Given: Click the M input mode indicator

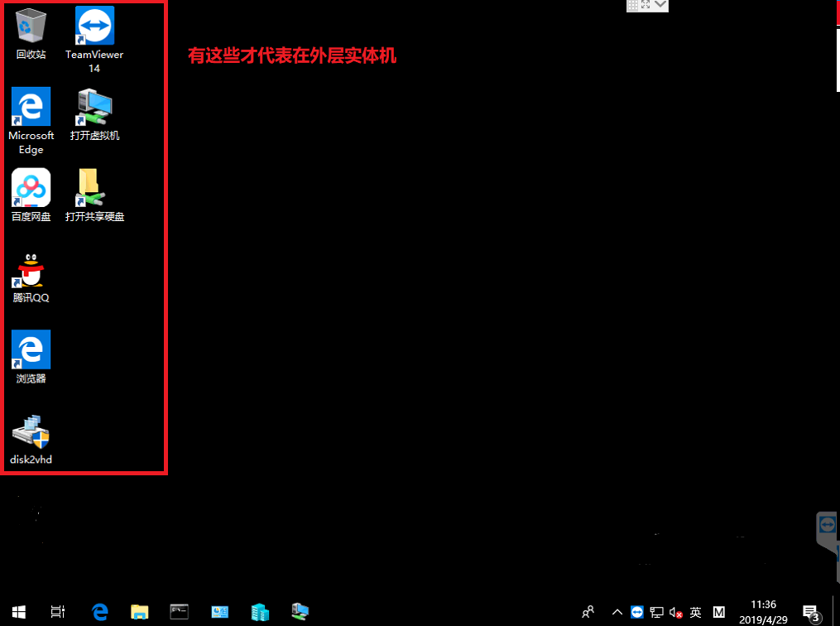Looking at the screenshot, I should click(719, 612).
